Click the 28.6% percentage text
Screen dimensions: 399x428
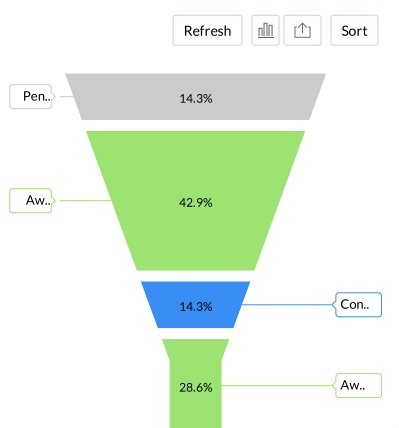pyautogui.click(x=196, y=387)
